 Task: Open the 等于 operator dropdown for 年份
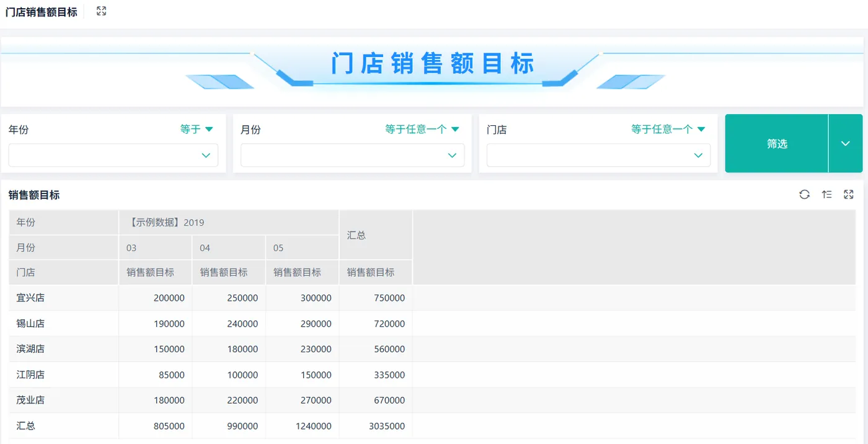tap(197, 129)
